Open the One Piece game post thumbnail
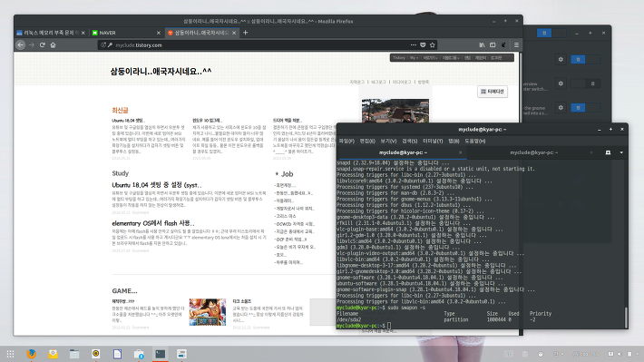 pos(208,312)
